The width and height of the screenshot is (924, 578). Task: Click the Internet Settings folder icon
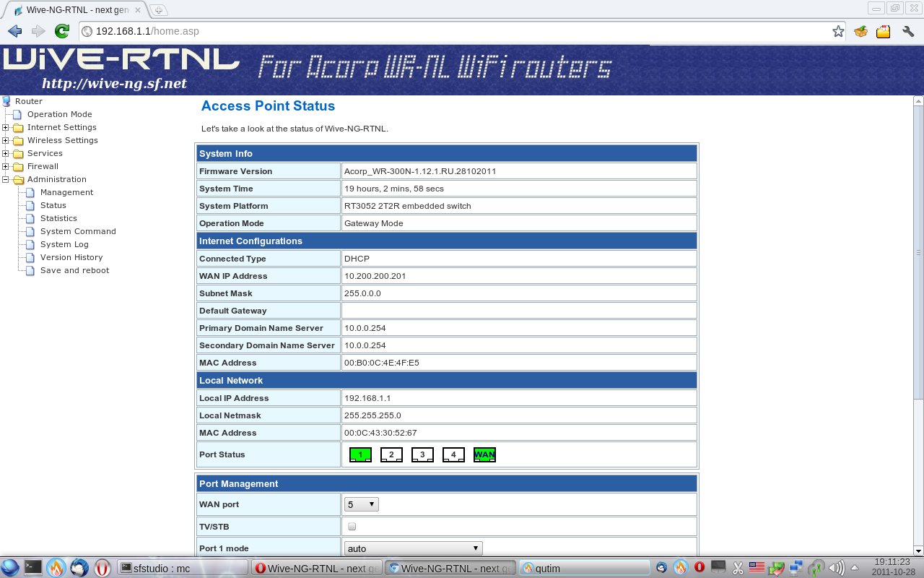tap(18, 128)
